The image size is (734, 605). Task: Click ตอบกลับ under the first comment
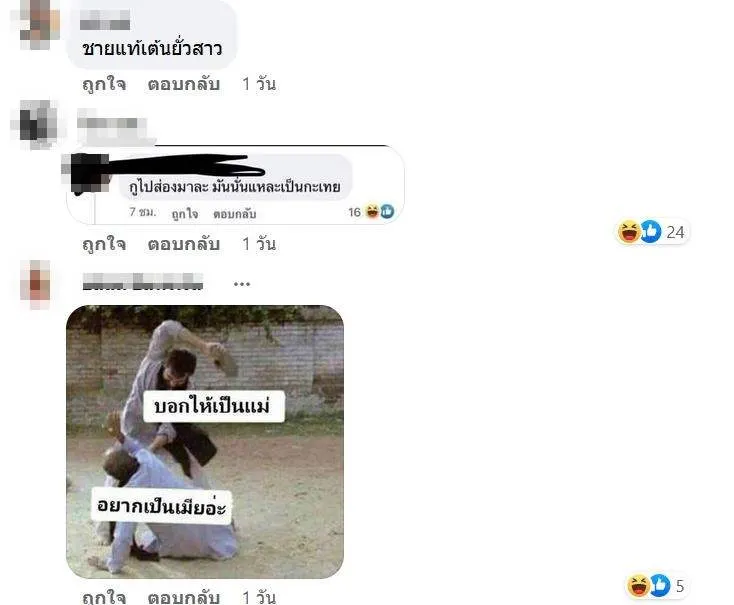[184, 84]
